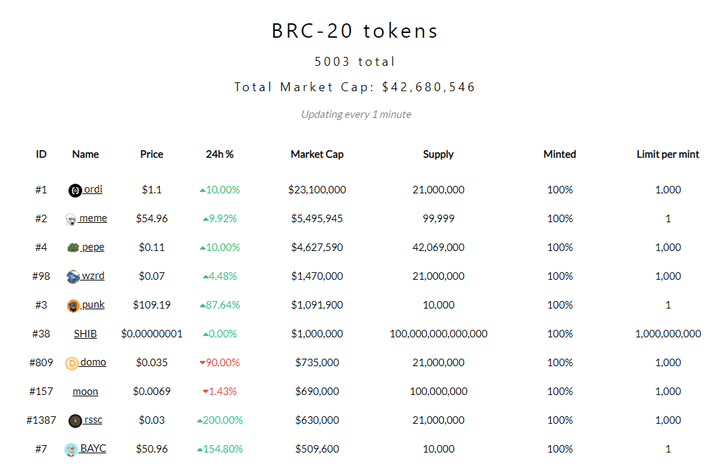Sort table by ID column header

(x=41, y=154)
